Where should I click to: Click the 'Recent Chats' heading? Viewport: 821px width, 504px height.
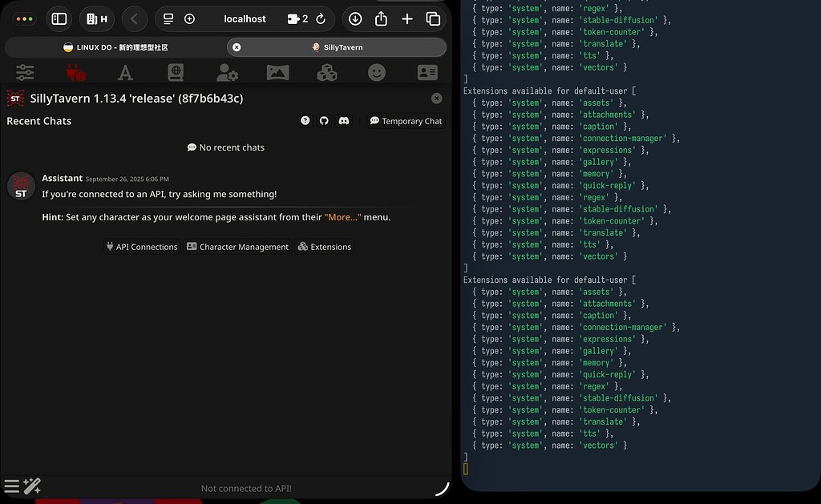[x=38, y=121]
